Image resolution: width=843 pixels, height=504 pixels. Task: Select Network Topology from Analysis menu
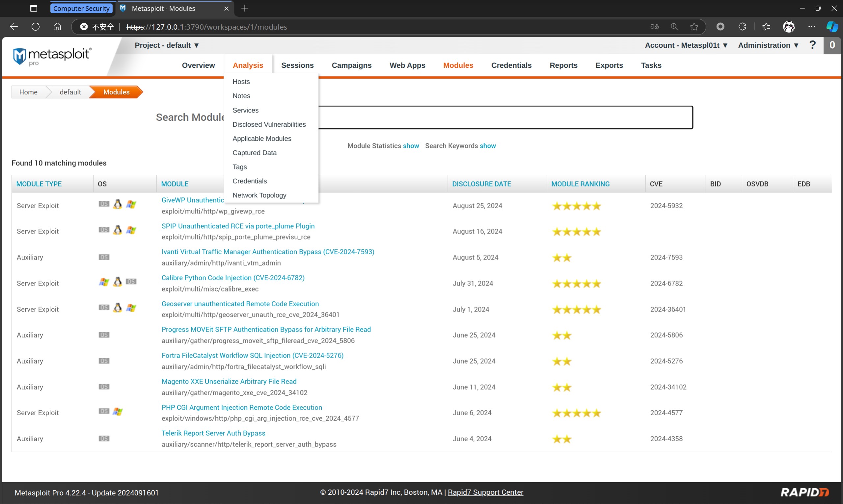tap(259, 195)
